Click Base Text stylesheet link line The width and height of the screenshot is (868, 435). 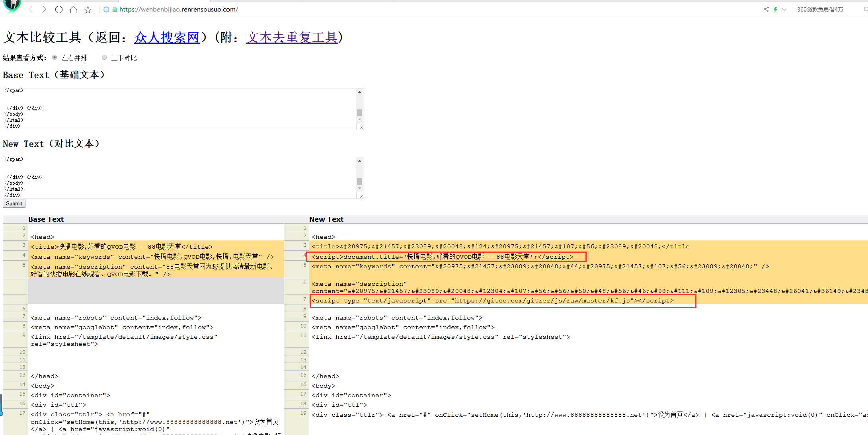click(124, 340)
